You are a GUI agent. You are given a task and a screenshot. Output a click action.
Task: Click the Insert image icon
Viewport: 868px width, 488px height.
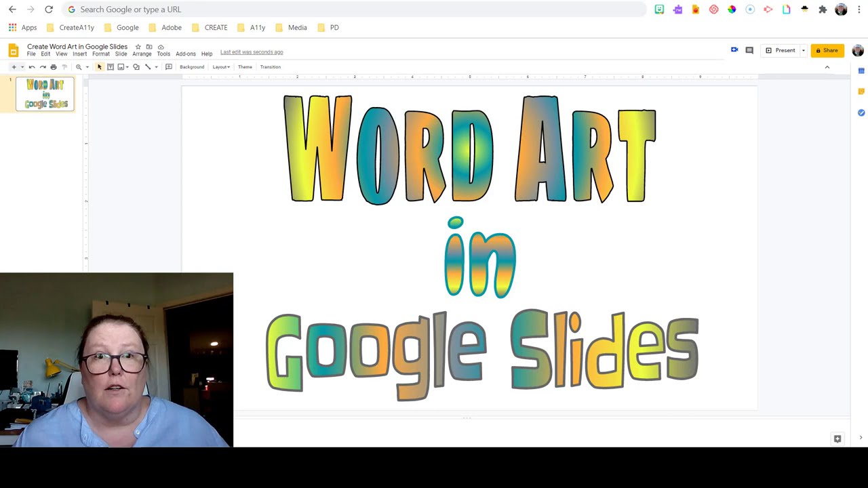tap(121, 67)
